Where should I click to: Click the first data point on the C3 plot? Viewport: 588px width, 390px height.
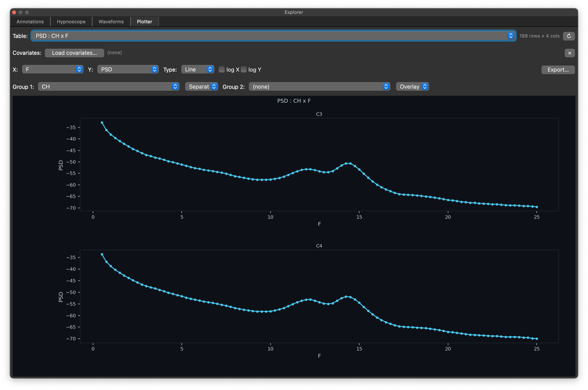point(102,123)
